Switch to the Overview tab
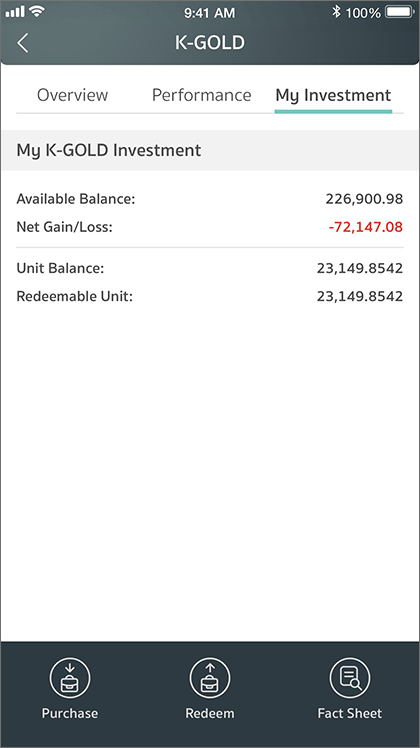Image resolution: width=420 pixels, height=748 pixels. pos(73,95)
